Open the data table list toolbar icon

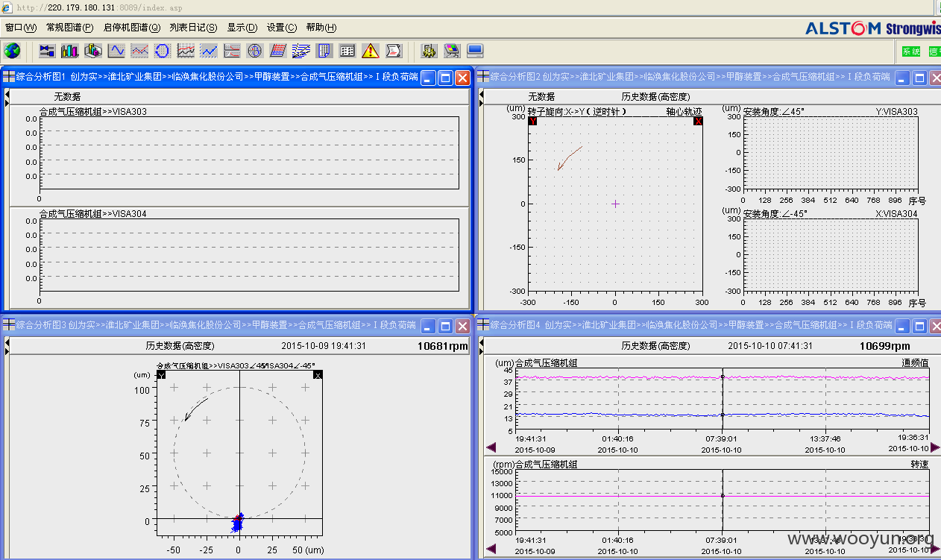point(347,51)
